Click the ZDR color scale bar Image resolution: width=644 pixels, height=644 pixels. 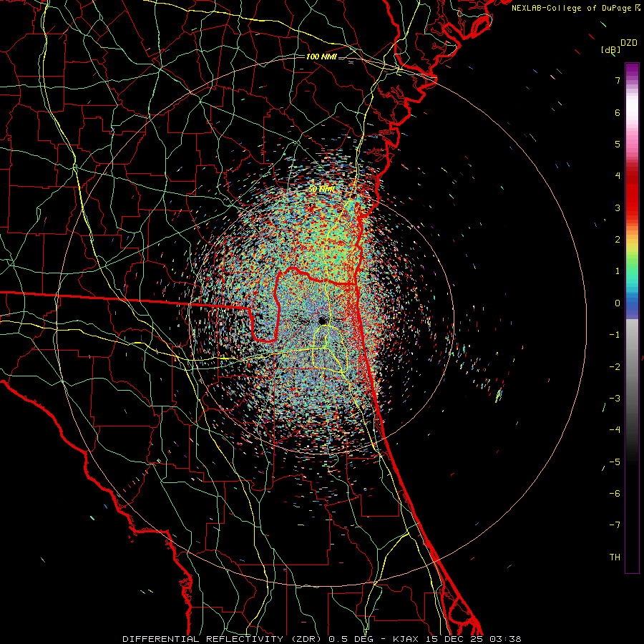[632, 318]
